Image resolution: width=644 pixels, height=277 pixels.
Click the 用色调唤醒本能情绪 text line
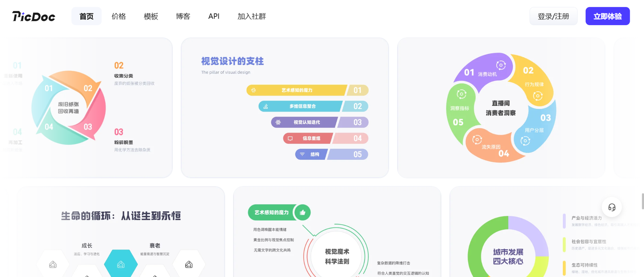point(270,230)
